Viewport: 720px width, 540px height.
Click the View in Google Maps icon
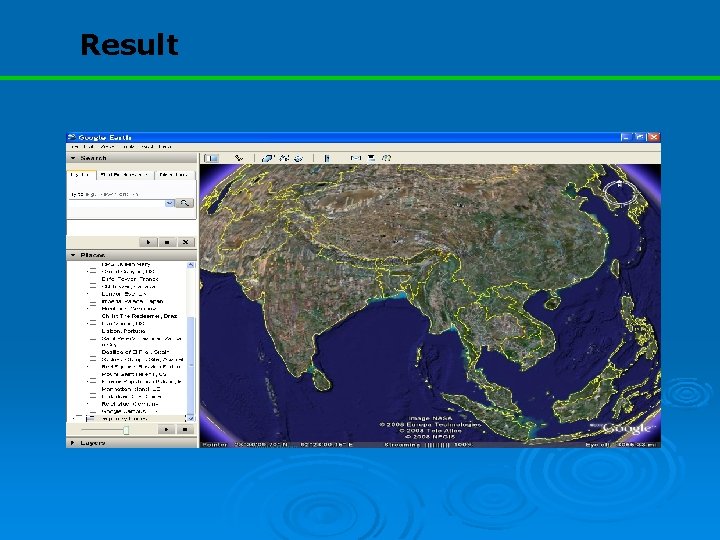point(386,158)
